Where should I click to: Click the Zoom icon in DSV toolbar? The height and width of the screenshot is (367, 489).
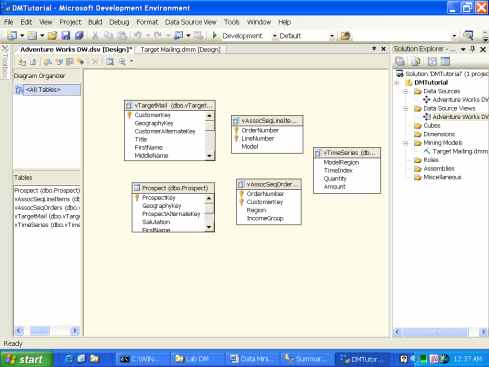click(123, 62)
